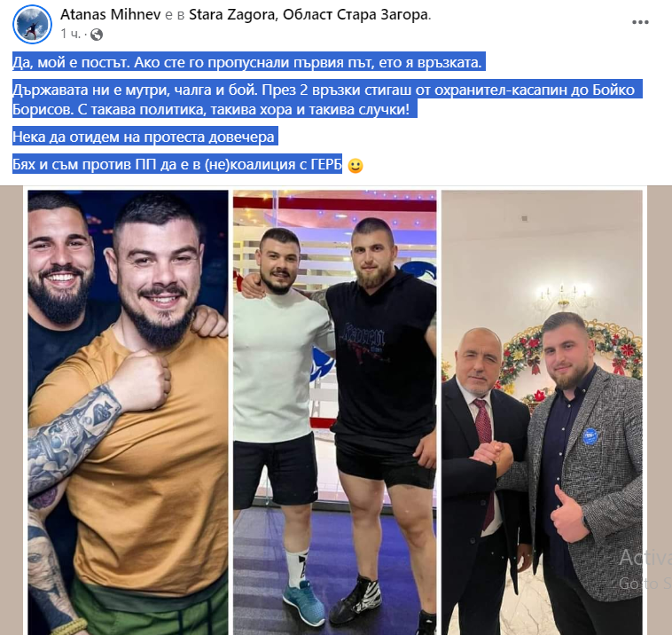Open the middle gym photo

(335, 412)
